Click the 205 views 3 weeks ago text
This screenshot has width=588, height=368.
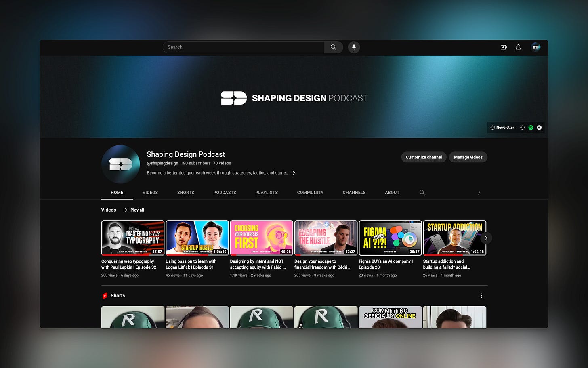pos(314,275)
